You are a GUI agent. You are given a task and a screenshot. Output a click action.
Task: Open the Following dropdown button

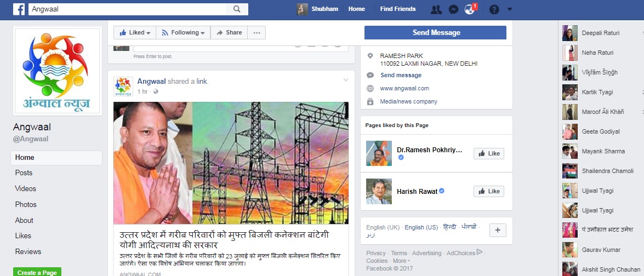coord(183,32)
